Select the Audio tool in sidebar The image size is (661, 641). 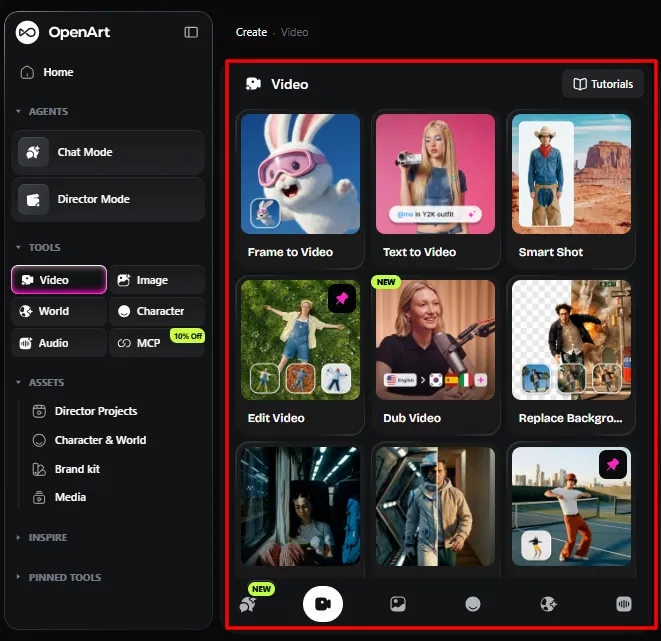[59, 343]
